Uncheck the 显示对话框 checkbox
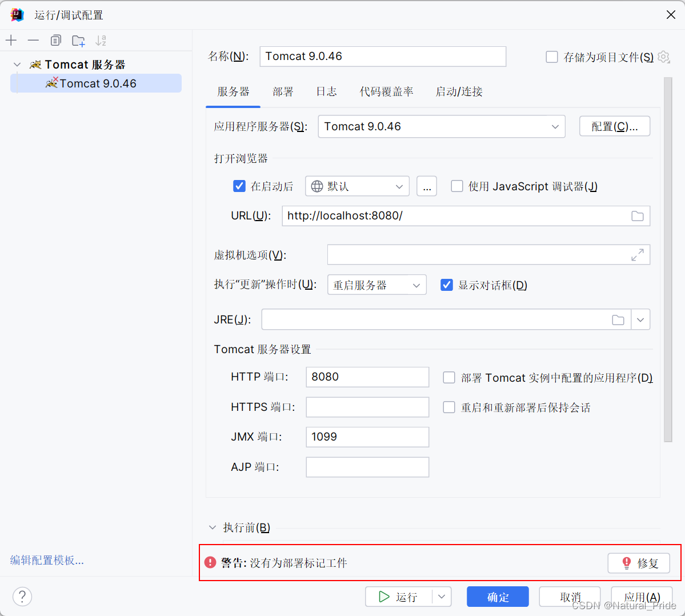Screen dimensions: 685x616 pyautogui.click(x=446, y=285)
